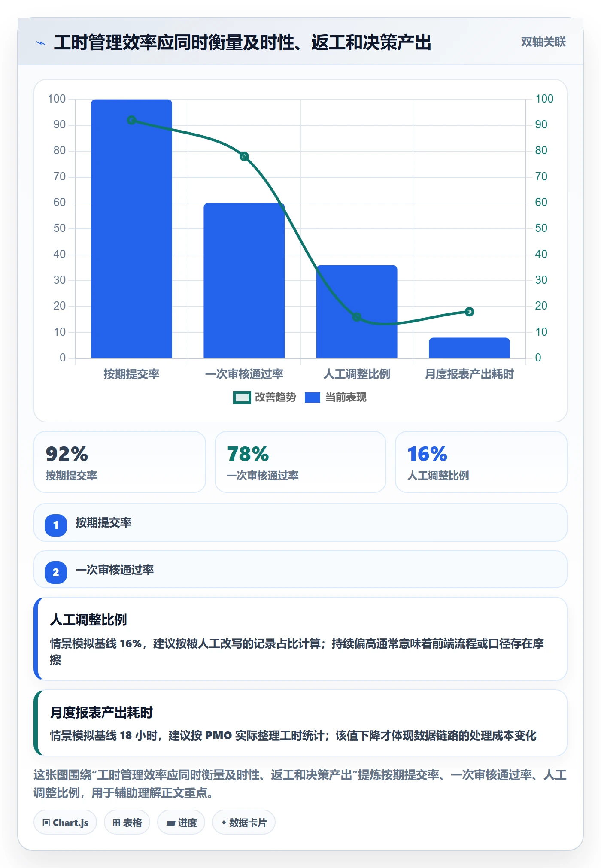Click the 月度报表产出耗时 x-axis label
601x868 pixels.
pyautogui.click(x=469, y=374)
